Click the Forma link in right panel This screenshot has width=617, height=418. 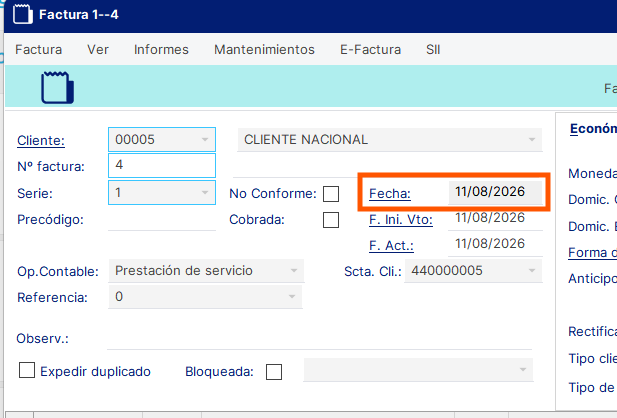click(x=592, y=253)
